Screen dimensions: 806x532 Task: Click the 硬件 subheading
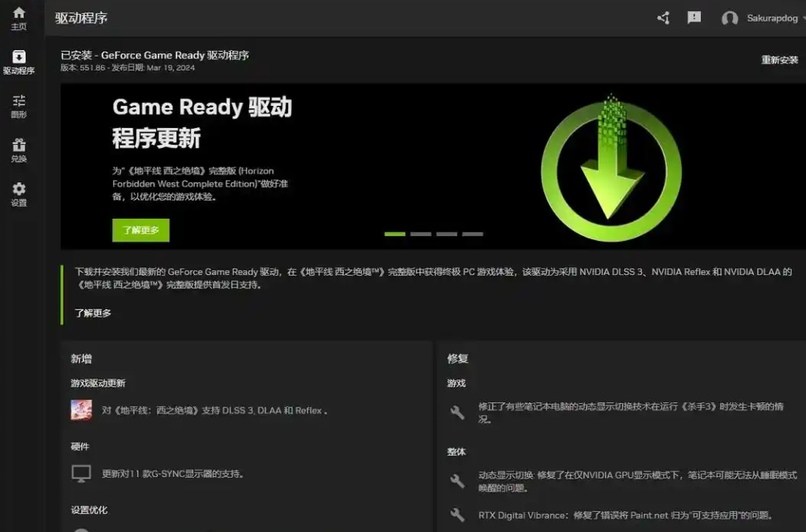80,446
